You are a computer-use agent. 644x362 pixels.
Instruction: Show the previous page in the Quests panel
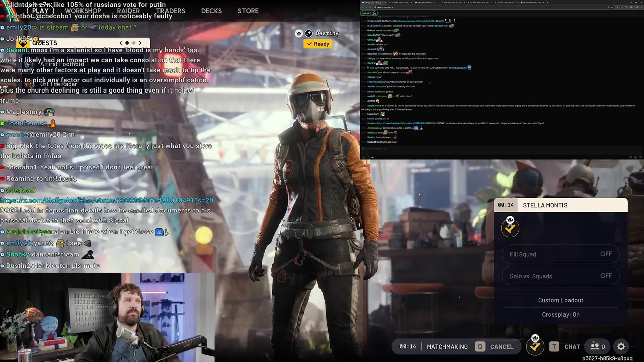pyautogui.click(x=121, y=43)
